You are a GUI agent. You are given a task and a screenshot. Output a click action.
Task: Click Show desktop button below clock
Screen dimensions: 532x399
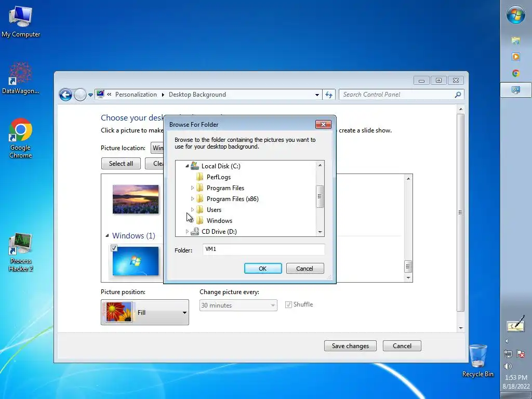pyautogui.click(x=516, y=395)
